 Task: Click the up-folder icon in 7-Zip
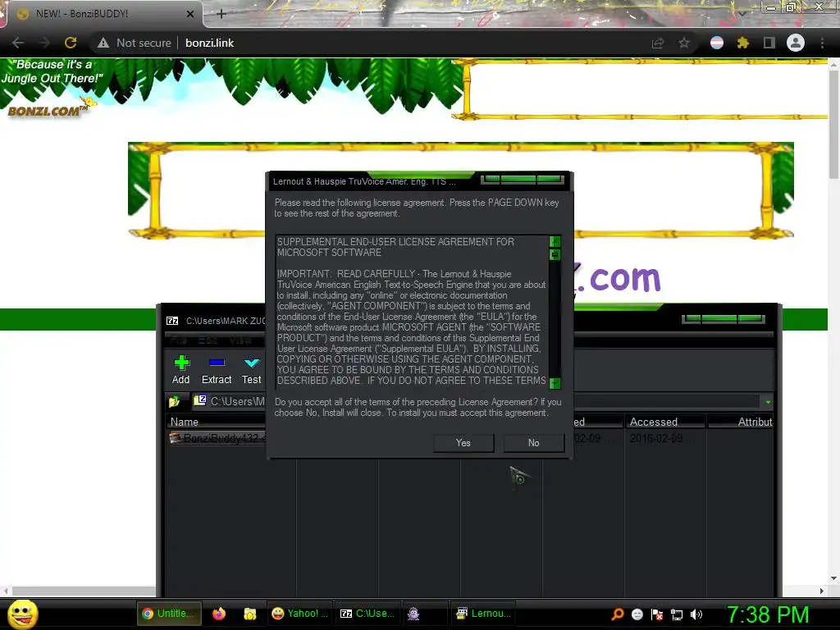(175, 401)
